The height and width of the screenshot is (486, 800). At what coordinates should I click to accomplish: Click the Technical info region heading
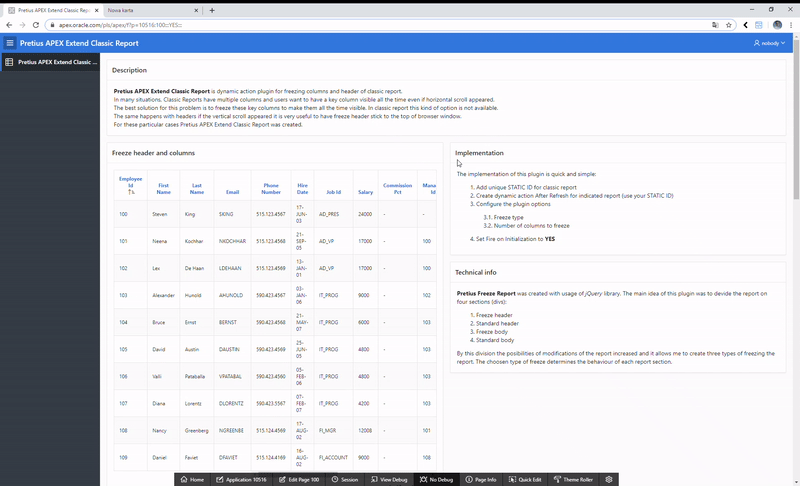[476, 272]
